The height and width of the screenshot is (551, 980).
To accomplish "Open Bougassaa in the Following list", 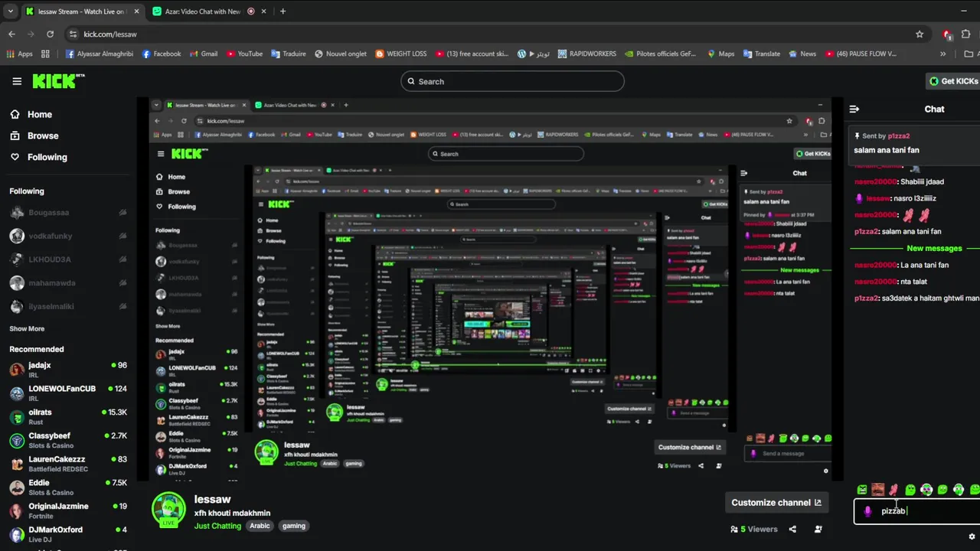I will pyautogui.click(x=67, y=213).
